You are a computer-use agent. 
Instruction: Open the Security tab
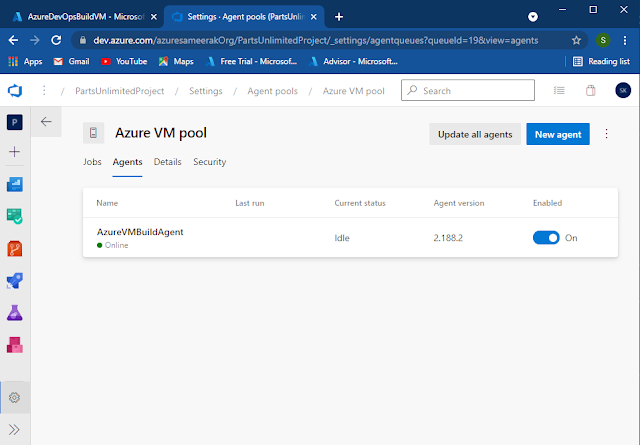coord(209,162)
